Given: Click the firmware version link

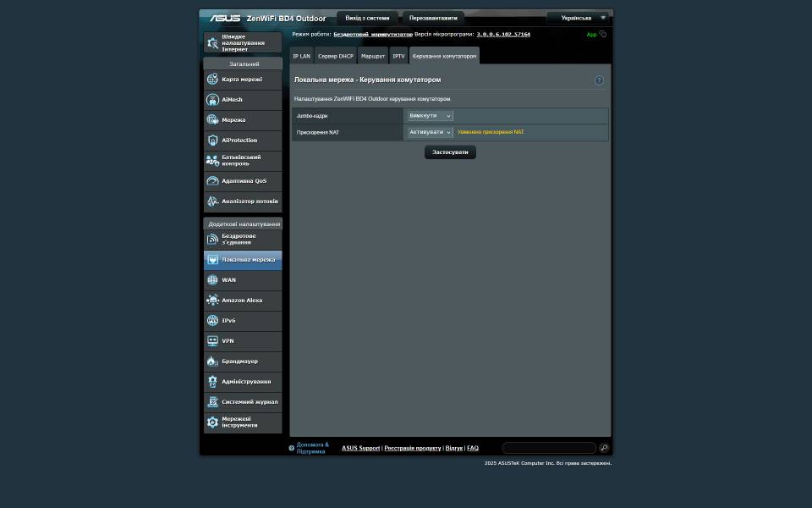Looking at the screenshot, I should coord(503,35).
